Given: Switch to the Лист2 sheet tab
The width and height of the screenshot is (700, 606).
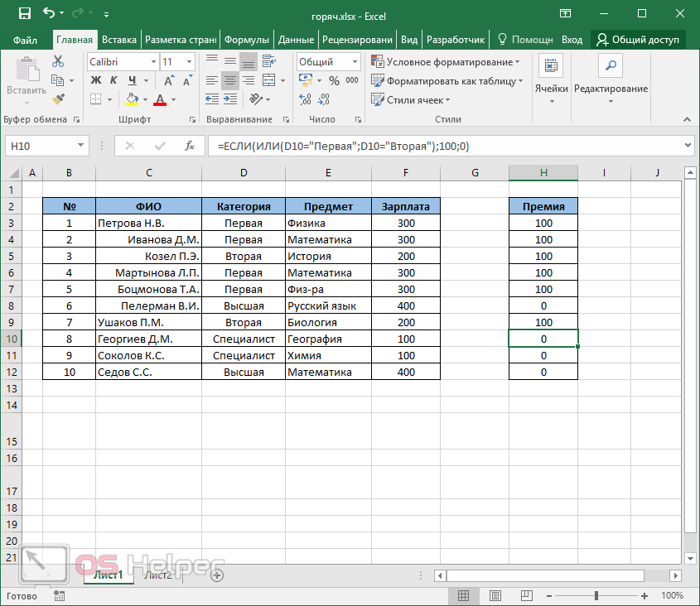Looking at the screenshot, I should 157,575.
